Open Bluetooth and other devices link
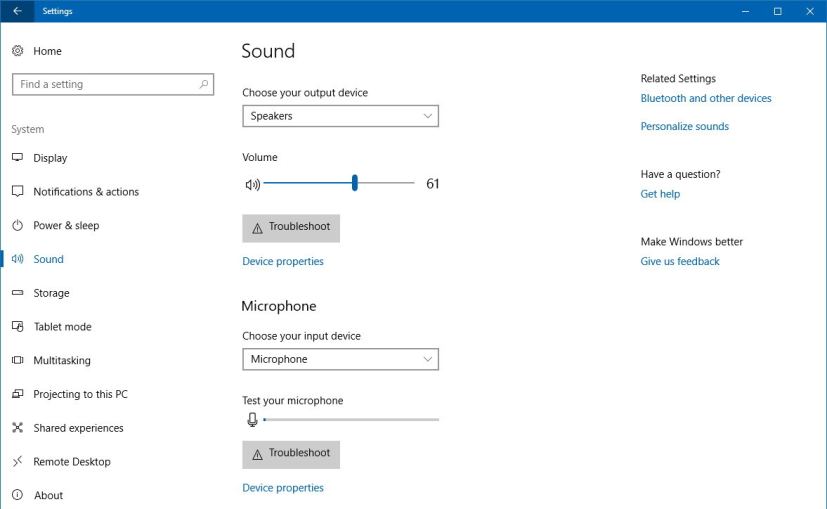Screen dimensions: 827x509 [x=706, y=98]
